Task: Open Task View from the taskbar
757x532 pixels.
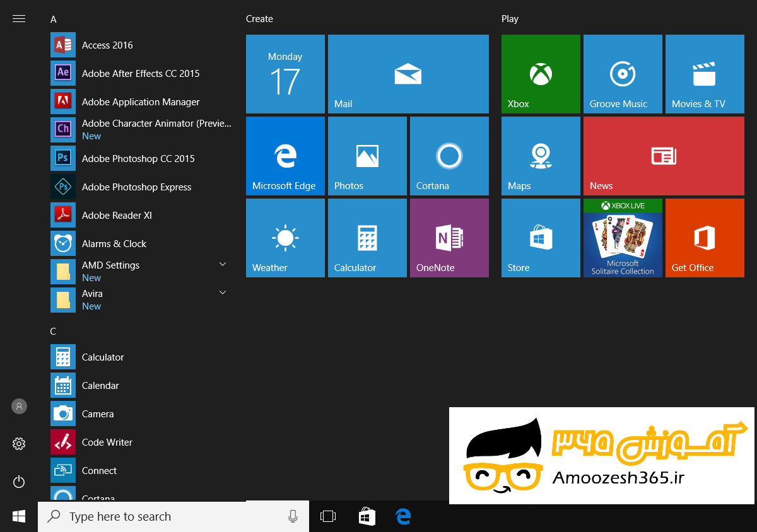Action: [328, 517]
